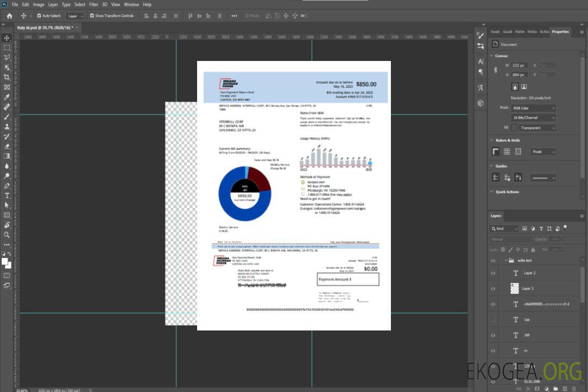Image resolution: width=588 pixels, height=392 pixels.
Task: Open the RGB Color mode dropdown
Action: point(534,108)
